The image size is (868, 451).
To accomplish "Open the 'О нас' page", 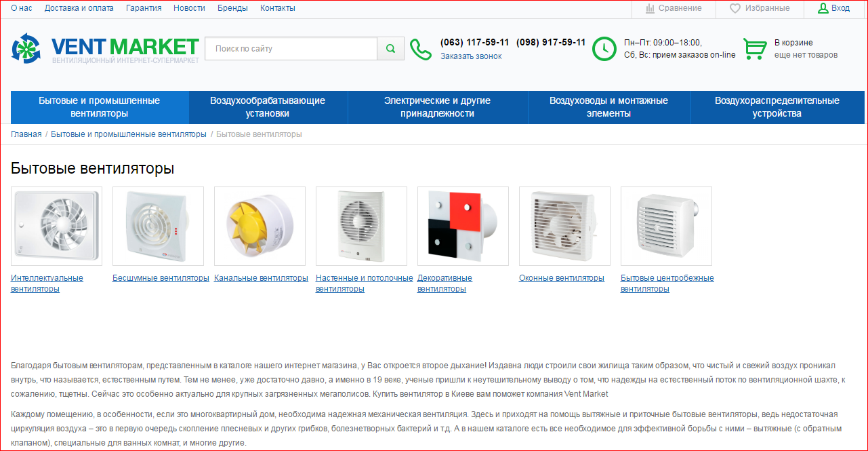I will tap(22, 8).
